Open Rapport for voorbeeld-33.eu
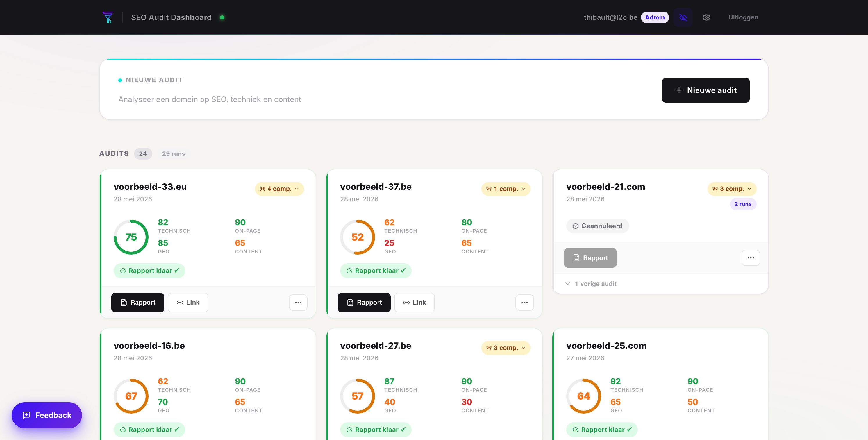Screen dimensions: 868x440 (137, 302)
